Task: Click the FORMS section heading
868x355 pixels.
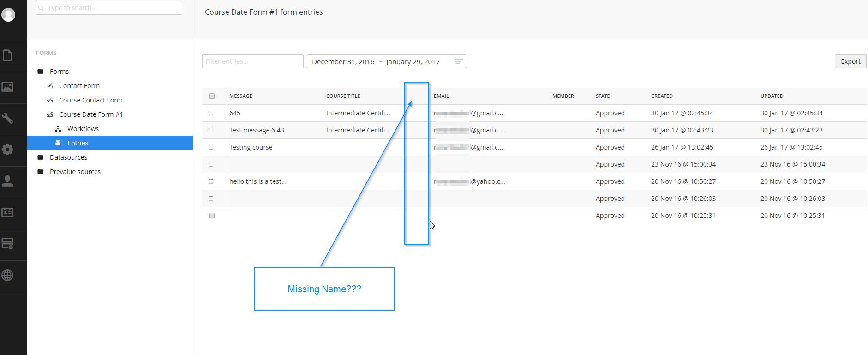Action: [x=46, y=53]
